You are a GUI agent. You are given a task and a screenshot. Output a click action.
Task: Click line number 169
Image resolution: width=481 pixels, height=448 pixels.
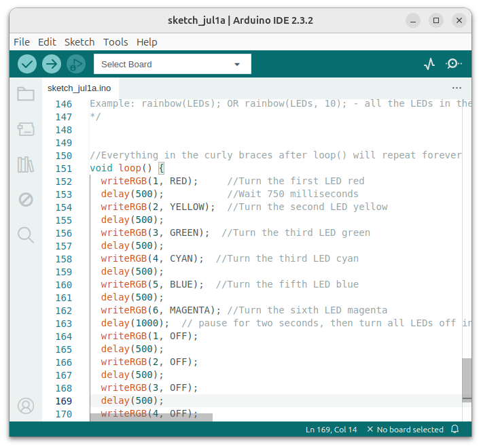click(x=63, y=401)
